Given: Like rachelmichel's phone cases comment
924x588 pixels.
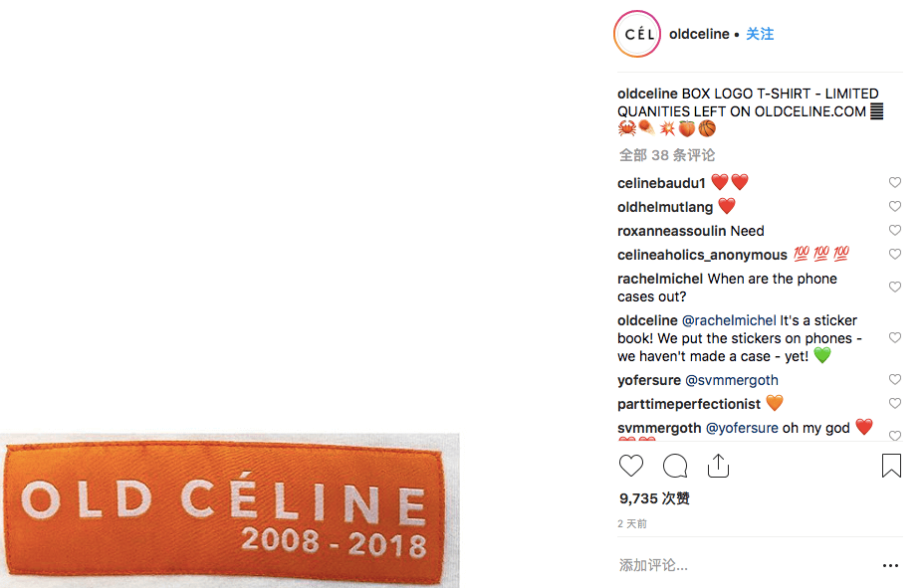Looking at the screenshot, I should (894, 288).
